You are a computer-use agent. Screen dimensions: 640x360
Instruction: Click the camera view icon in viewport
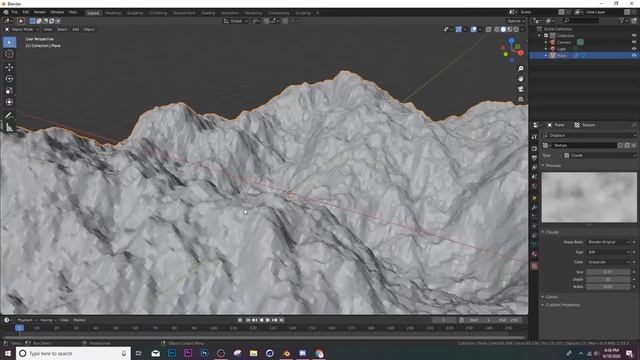(x=520, y=89)
